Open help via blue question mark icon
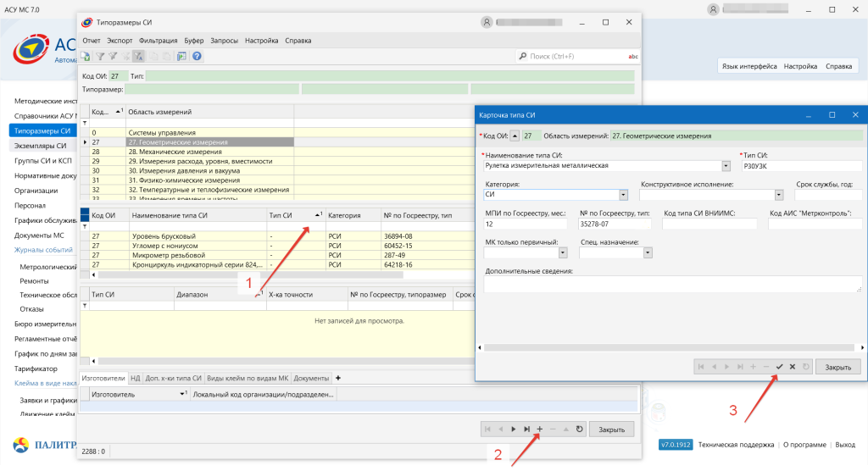 [x=197, y=57]
